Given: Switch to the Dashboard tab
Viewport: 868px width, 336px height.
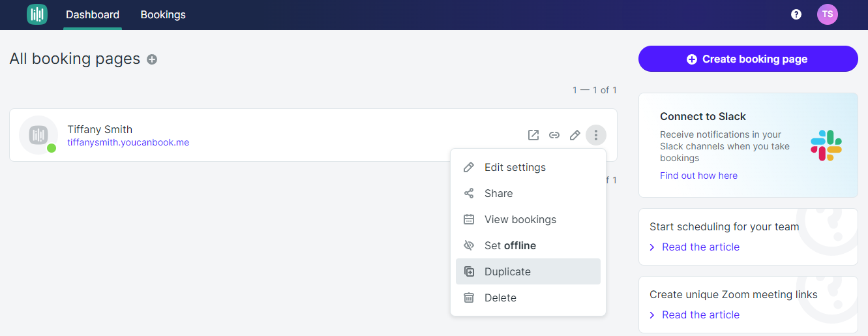Looking at the screenshot, I should (x=93, y=14).
